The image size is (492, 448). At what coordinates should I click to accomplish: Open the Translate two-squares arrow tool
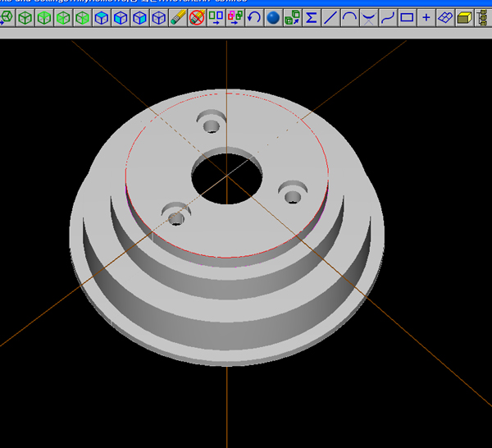click(216, 17)
